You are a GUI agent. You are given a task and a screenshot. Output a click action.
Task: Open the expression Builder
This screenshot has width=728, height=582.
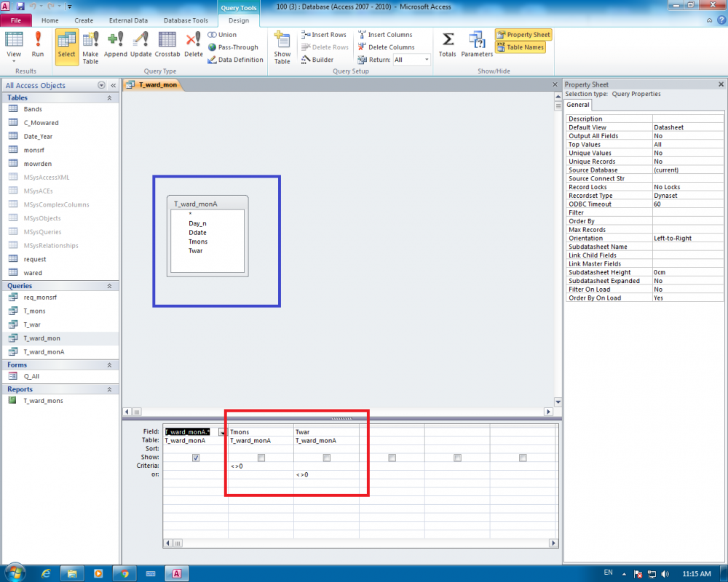tap(317, 60)
